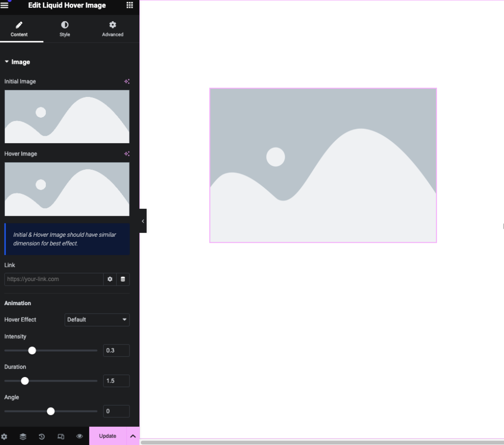Open the Hover Effect dropdown
Screen dimensions: 504x445
[97, 319]
